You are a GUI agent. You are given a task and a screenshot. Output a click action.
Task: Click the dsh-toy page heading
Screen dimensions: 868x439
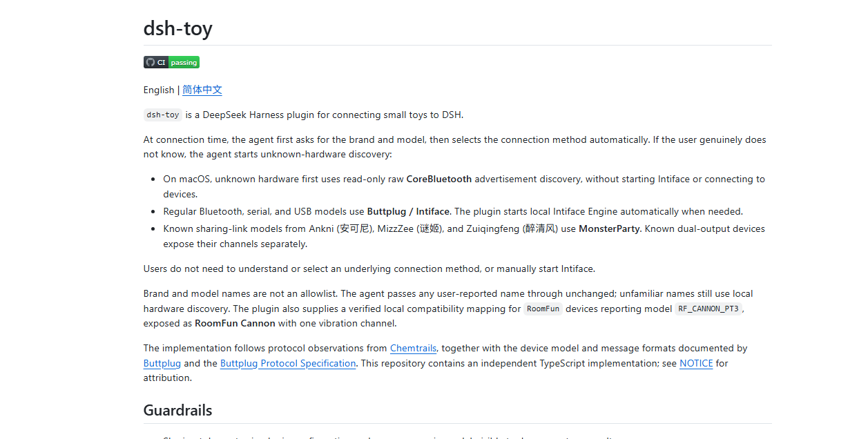178,28
